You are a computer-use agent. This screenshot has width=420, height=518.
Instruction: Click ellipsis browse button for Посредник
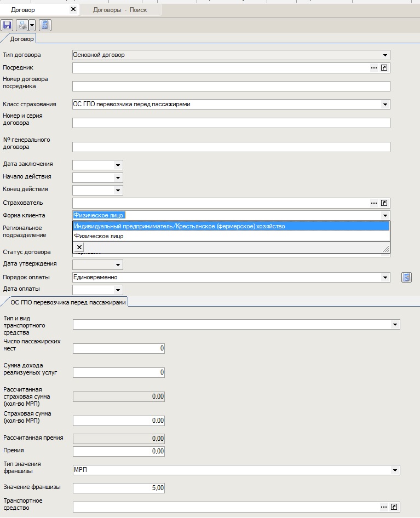[374, 68]
